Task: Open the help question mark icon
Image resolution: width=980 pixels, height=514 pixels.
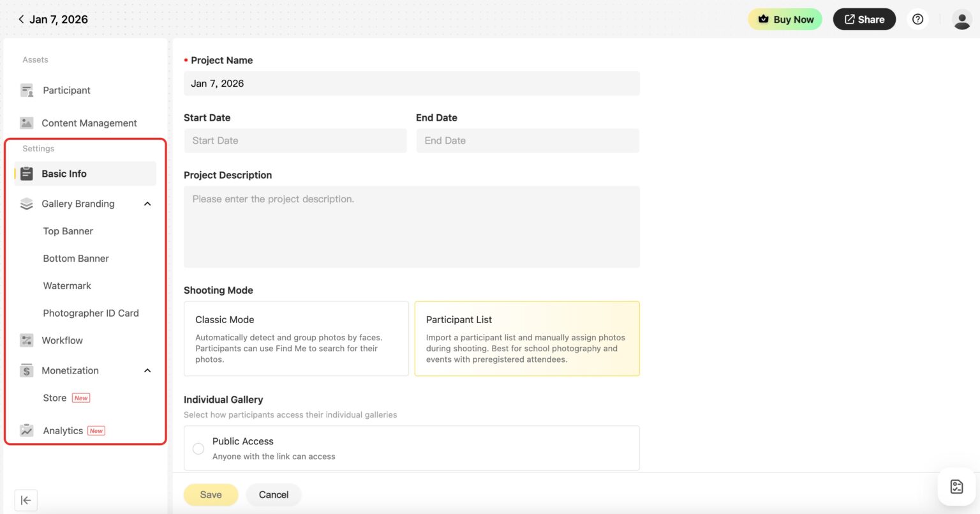Action: coord(917,19)
